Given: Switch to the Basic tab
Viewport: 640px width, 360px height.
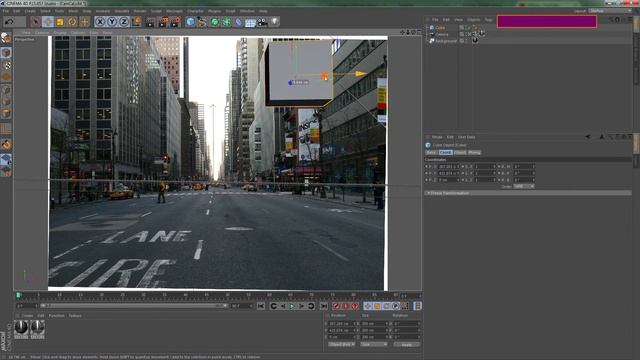Looking at the screenshot, I should [431, 152].
